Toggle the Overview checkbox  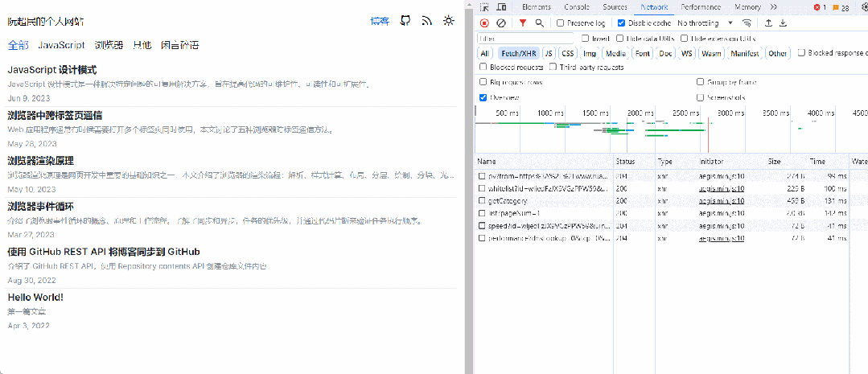(x=483, y=97)
